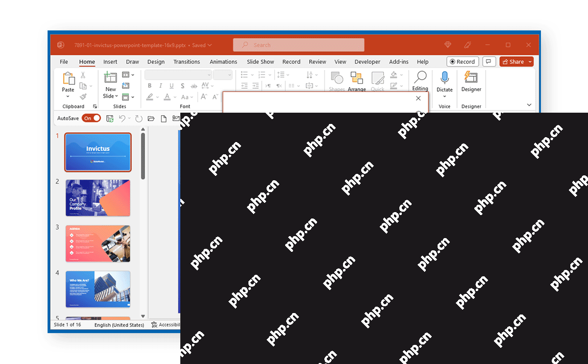Viewport: 588px width, 364px height.
Task: Open the File menu
Action: point(64,62)
